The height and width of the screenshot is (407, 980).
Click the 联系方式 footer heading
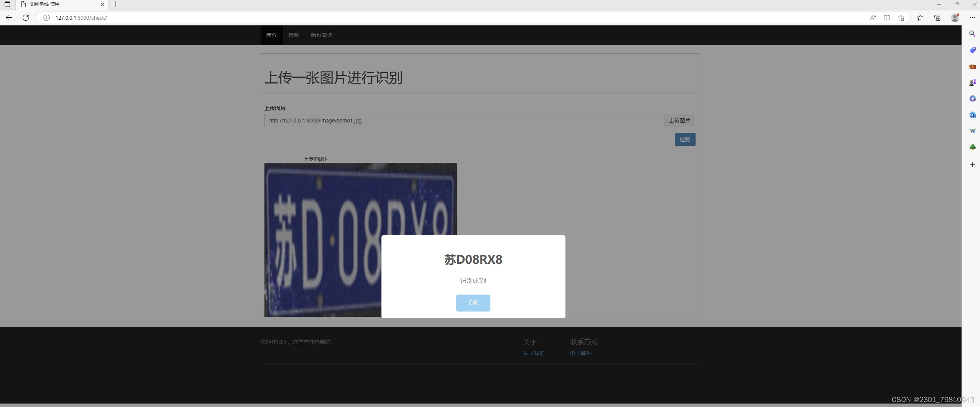tap(584, 342)
